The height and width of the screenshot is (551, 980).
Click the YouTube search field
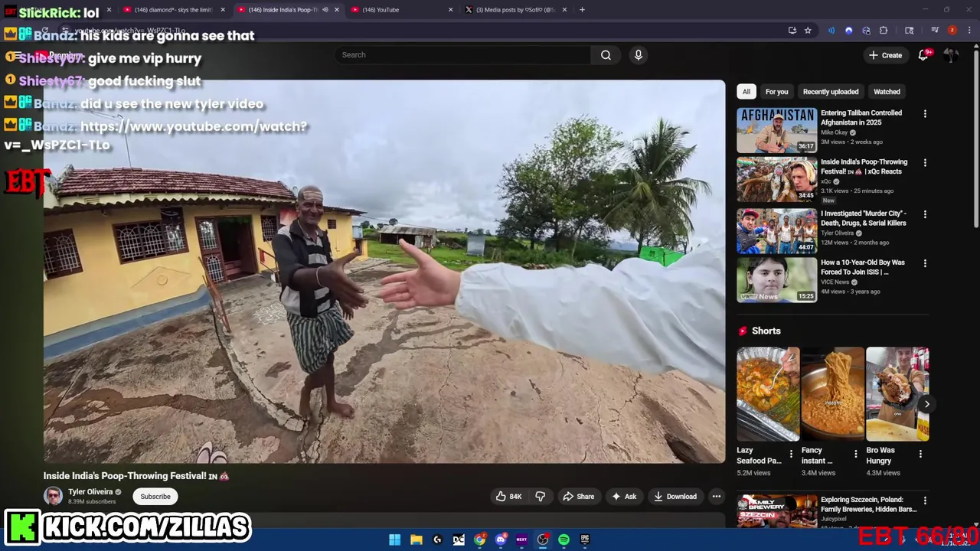point(462,55)
